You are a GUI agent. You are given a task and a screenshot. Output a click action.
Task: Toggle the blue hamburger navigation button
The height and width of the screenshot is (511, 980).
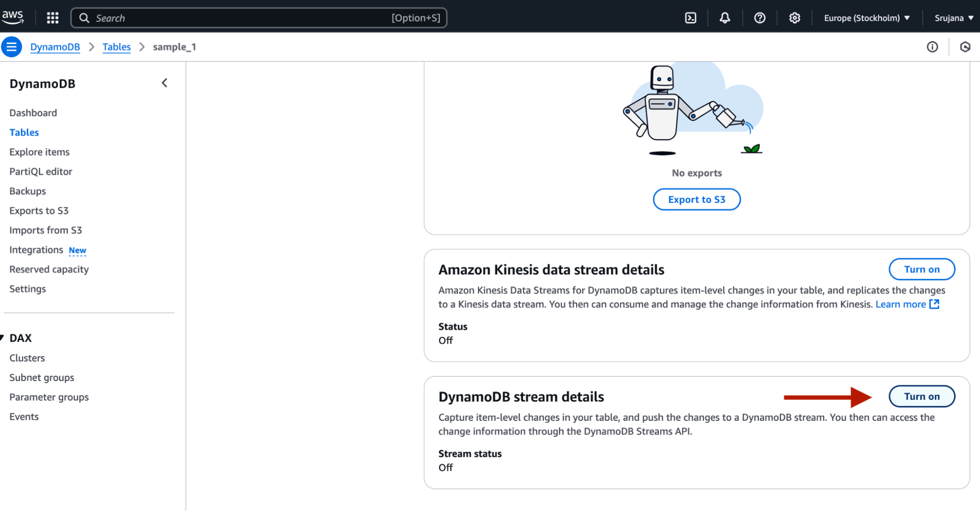pyautogui.click(x=12, y=47)
